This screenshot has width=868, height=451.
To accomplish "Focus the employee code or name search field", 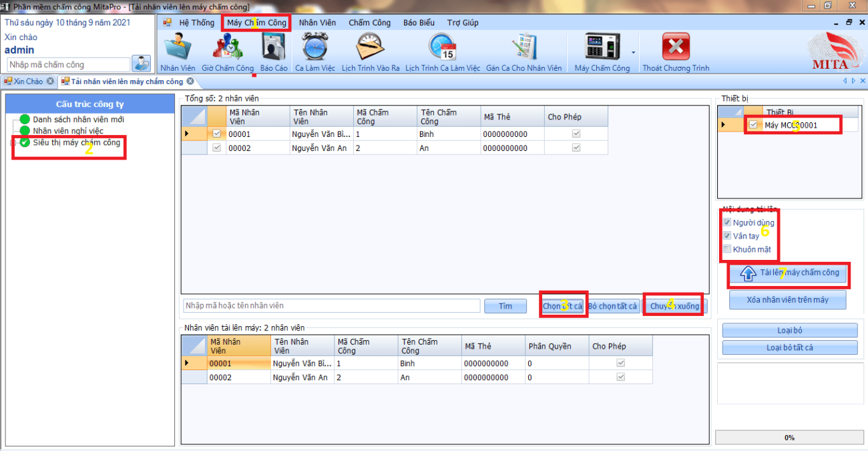I will [x=332, y=306].
